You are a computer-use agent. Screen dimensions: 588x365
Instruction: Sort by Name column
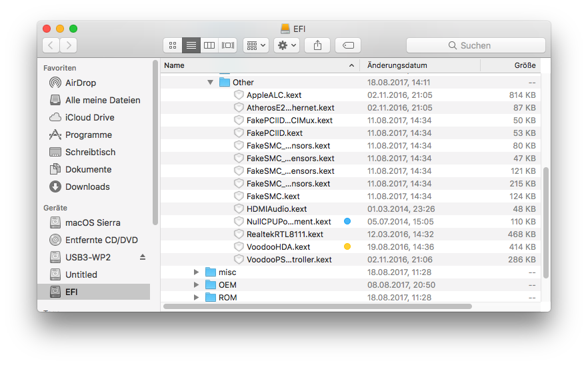[260, 65]
